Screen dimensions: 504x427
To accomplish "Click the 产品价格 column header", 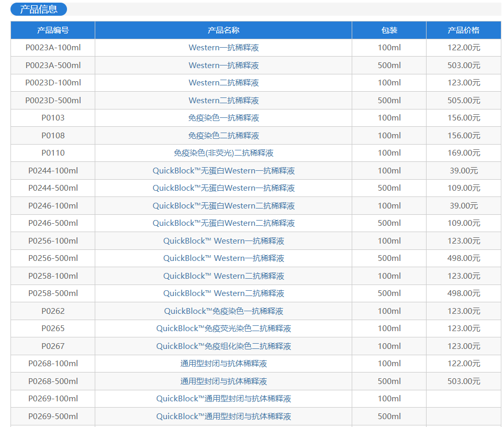I will coord(463,30).
